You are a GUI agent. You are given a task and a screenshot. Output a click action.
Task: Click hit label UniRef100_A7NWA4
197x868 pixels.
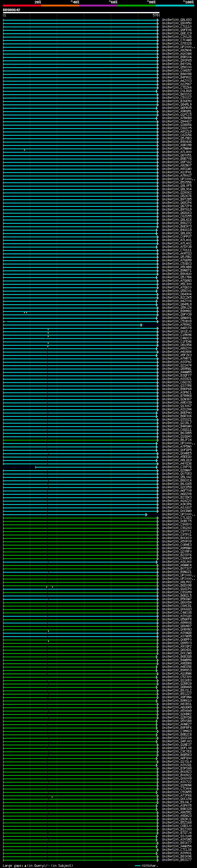[x=177, y=149]
